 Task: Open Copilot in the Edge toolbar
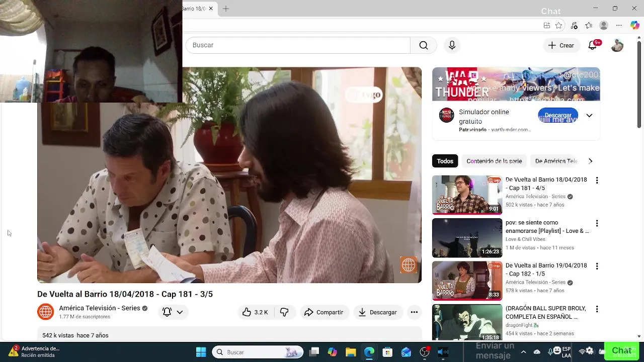(634, 26)
